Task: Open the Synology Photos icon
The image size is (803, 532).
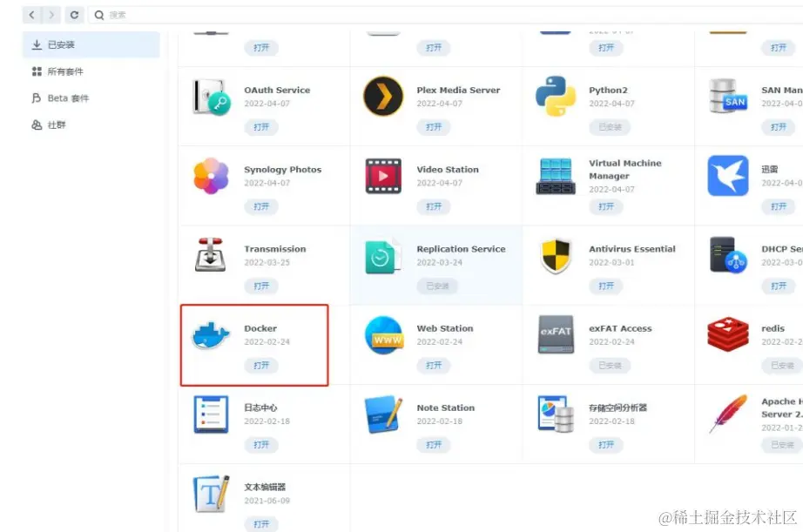Action: tap(211, 176)
